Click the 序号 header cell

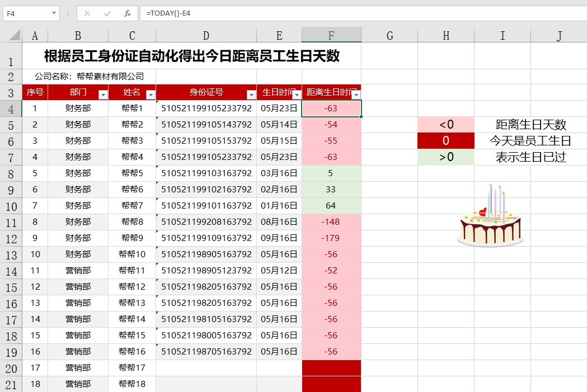tap(35, 92)
